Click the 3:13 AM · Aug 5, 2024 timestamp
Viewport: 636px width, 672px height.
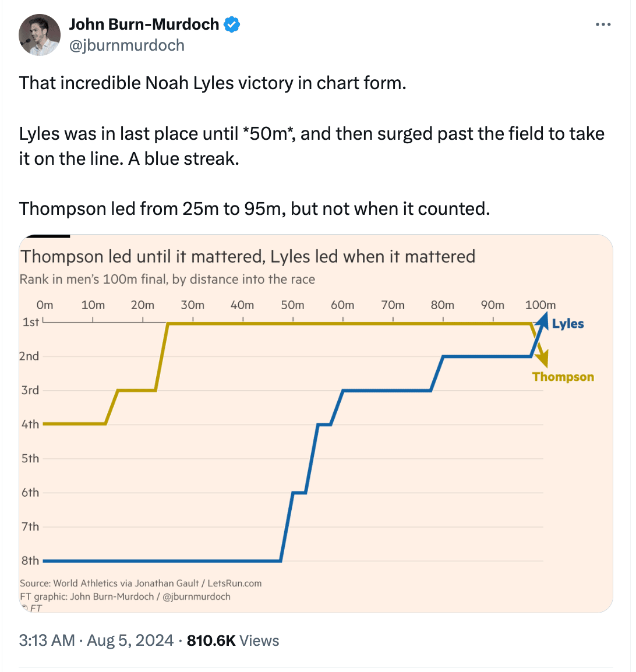pos(96,641)
